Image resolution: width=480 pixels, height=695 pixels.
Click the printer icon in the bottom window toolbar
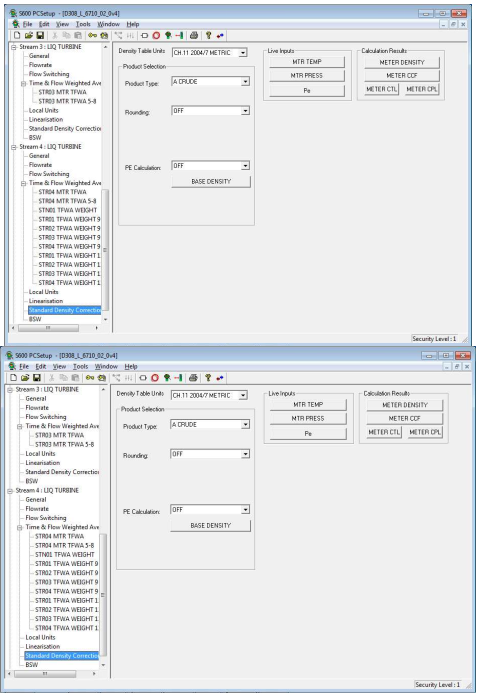coord(193,378)
